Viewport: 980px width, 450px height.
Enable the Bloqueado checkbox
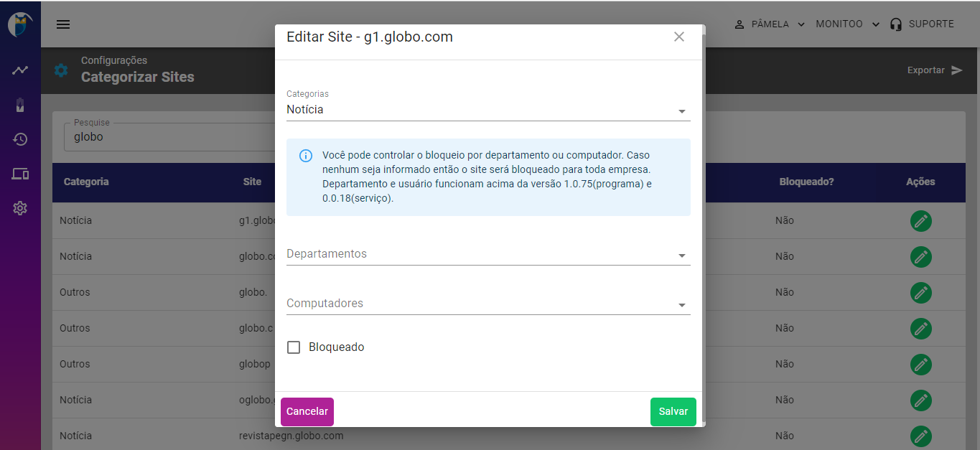coord(294,347)
